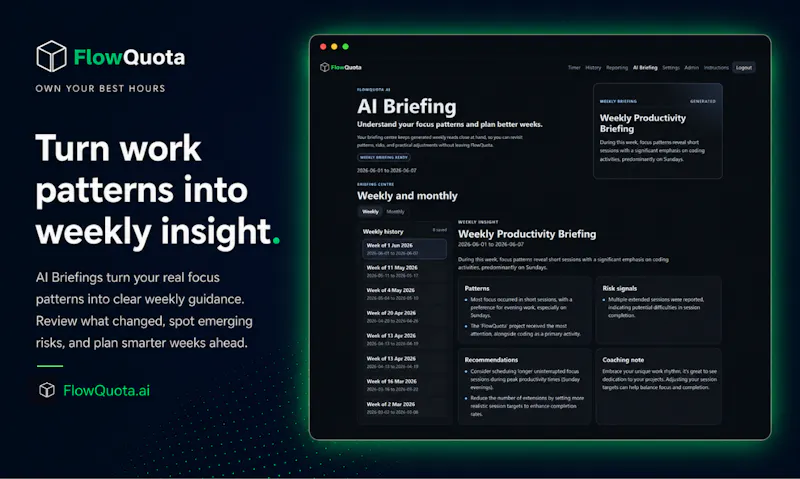Screen dimensions: 800x479
Task: Select Week of 2 Mar 2026 entry
Action: pos(404,408)
